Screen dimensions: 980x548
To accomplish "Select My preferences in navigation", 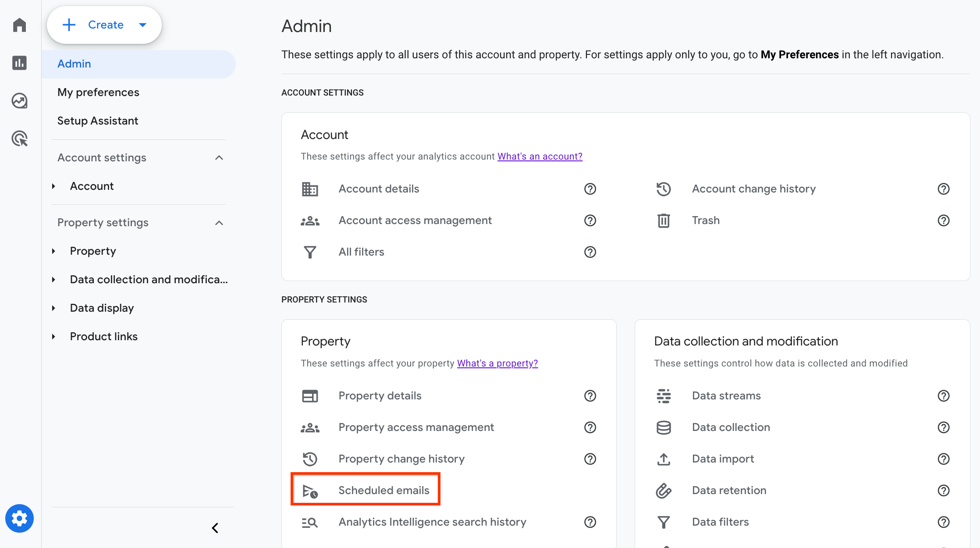I will pyautogui.click(x=98, y=93).
